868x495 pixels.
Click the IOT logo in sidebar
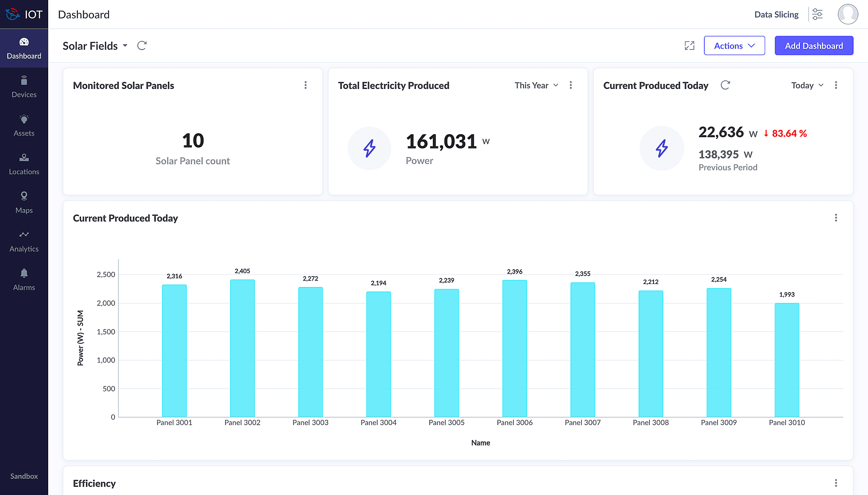click(24, 14)
